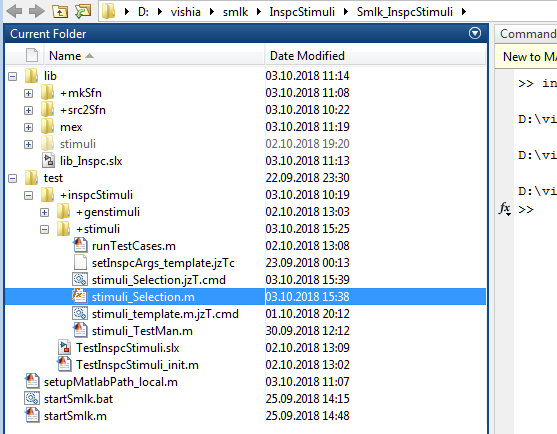Image resolution: width=557 pixels, height=434 pixels.
Task: Select runTestCases.m script file
Action: [x=134, y=246]
